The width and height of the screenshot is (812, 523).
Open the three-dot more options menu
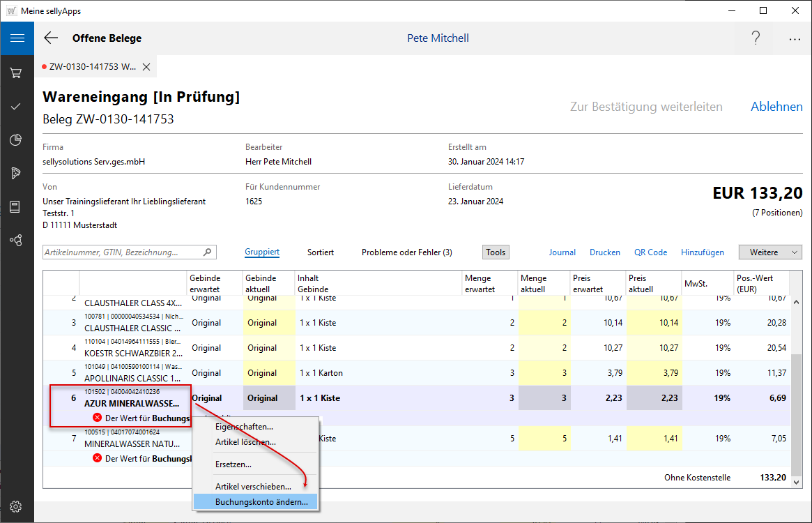795,39
